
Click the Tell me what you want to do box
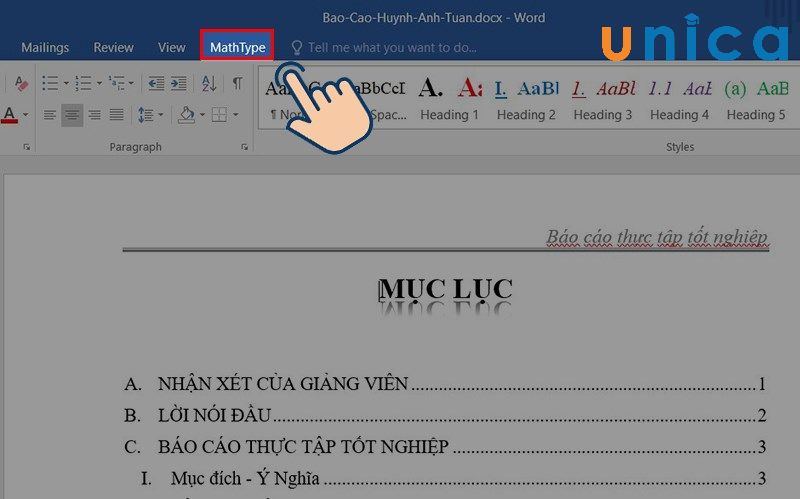click(384, 47)
